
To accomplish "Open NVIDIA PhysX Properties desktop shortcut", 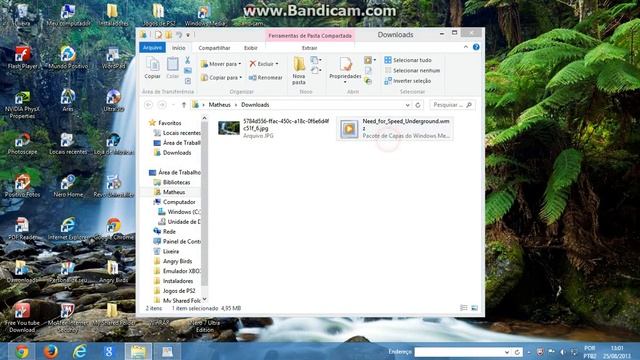I will coord(22,104).
